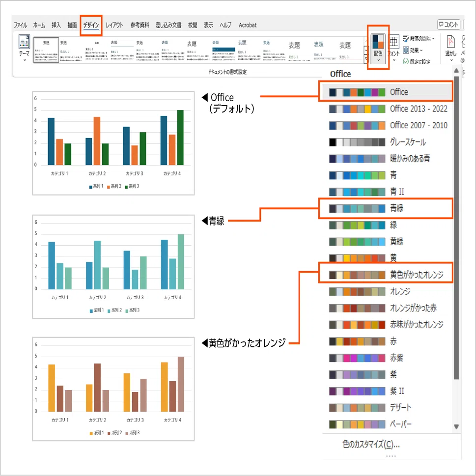Click the コメント button
The image size is (476, 476).
[x=448, y=24]
